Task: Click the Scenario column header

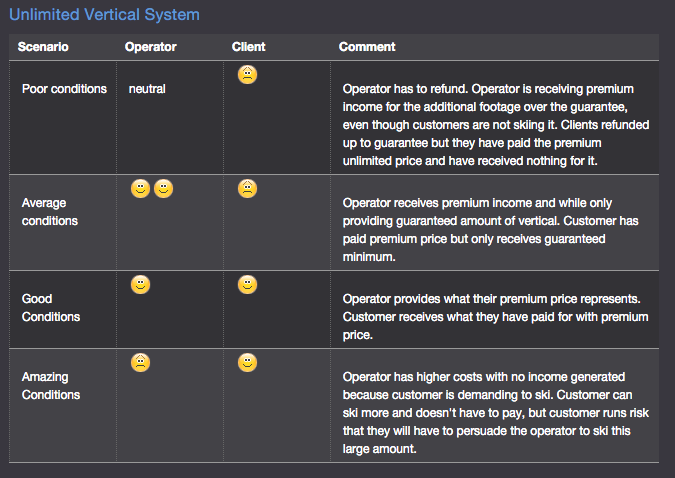Action: click(43, 47)
